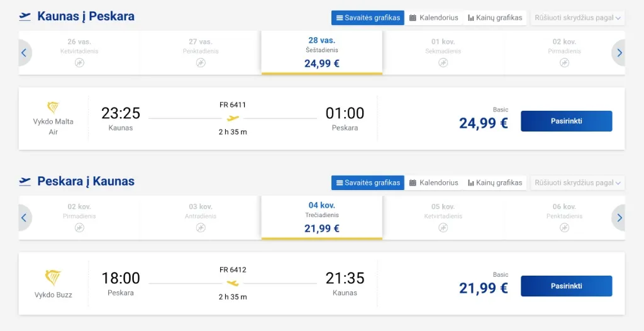Go to next week of return dates
This screenshot has width=644, height=331.
click(x=619, y=218)
